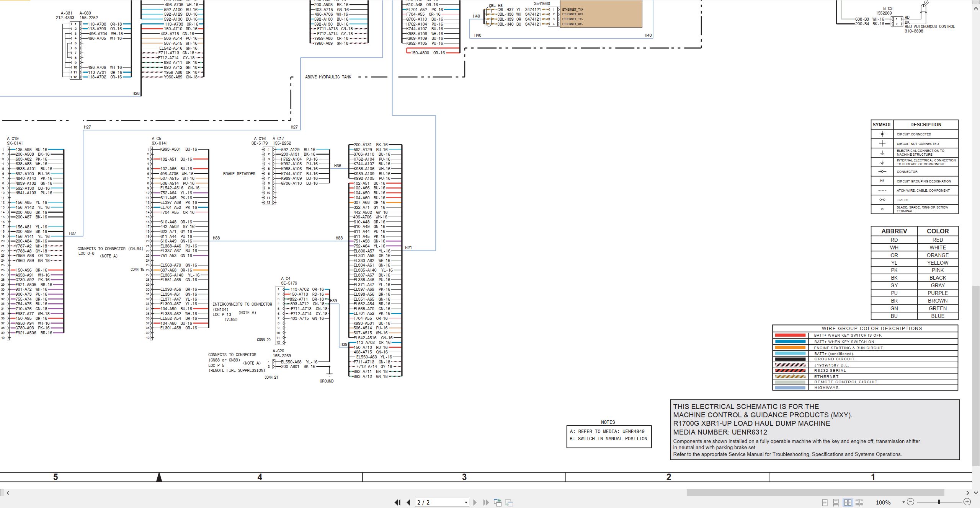Click the CONN 15 label
Image resolution: width=980 pixels, height=508 pixels.
137,269
